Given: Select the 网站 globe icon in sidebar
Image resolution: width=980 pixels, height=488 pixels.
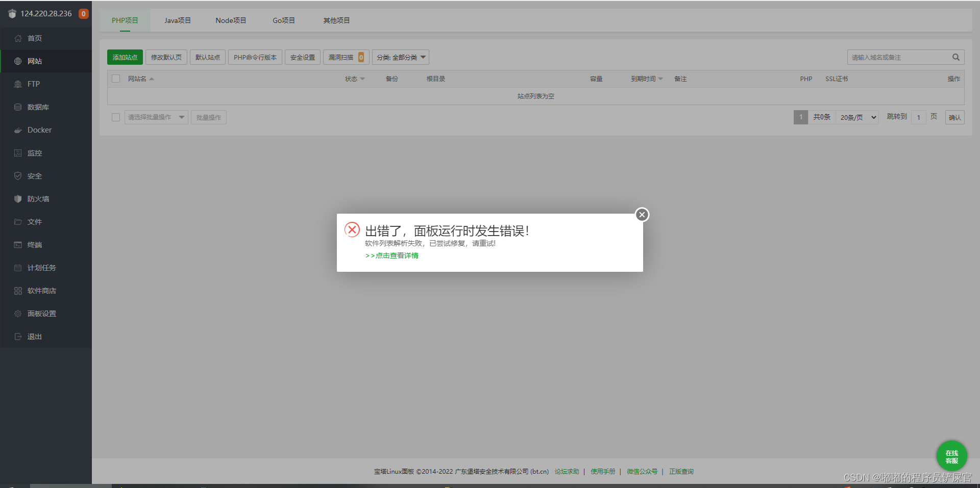Looking at the screenshot, I should pos(18,61).
